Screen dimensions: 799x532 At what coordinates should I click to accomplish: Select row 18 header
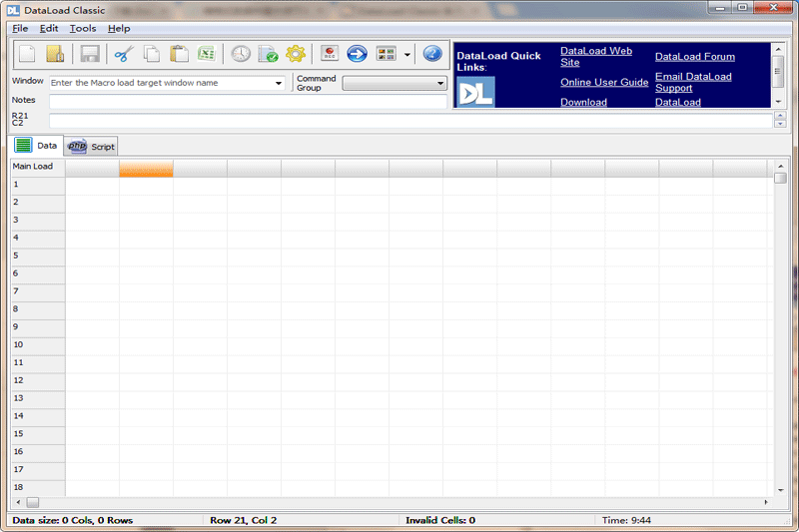[x=38, y=488]
